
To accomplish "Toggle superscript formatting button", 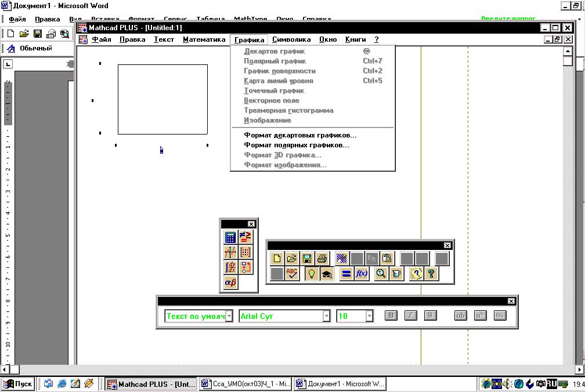I will coord(480,315).
